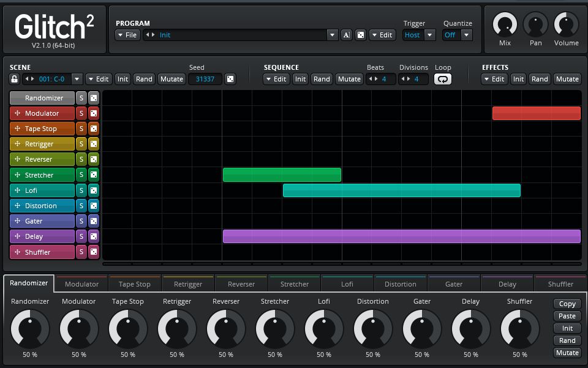Open the Quantize dropdown arrow

point(467,35)
